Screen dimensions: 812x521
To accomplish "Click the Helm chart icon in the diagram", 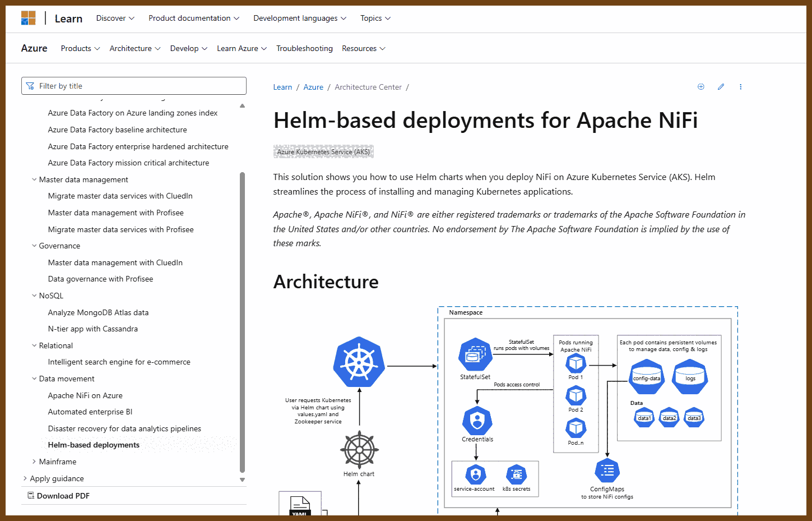I will tap(359, 450).
